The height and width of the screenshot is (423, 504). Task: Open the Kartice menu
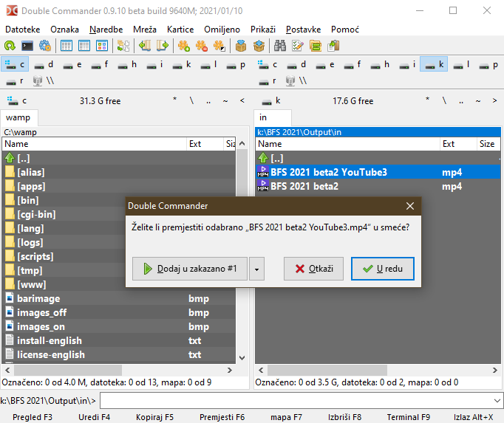pos(180,30)
